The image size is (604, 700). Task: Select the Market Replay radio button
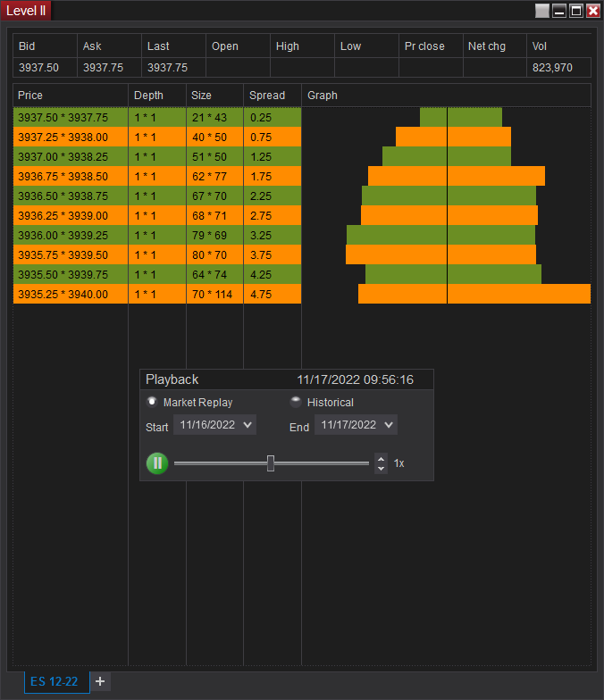pyautogui.click(x=152, y=402)
